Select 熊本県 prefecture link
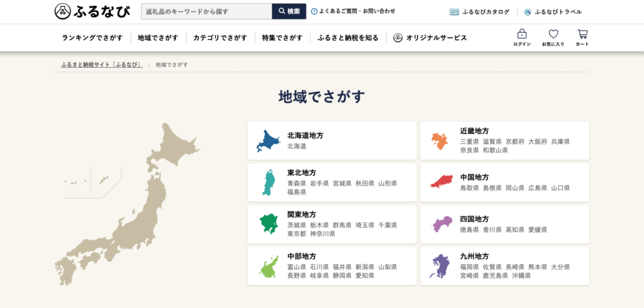The height and width of the screenshot is (308, 644). tap(538, 267)
